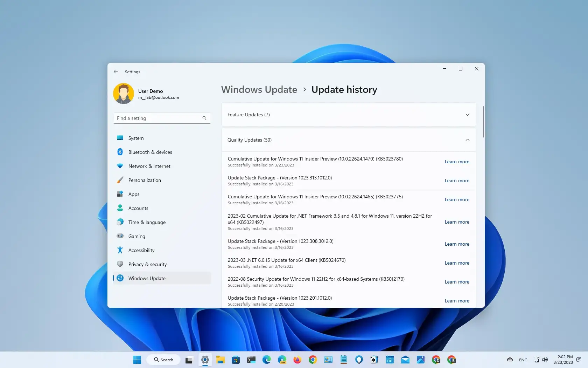Screen dimensions: 588x368
Task: Launch Microsoft Edge from taskbar
Action: [x=267, y=360]
